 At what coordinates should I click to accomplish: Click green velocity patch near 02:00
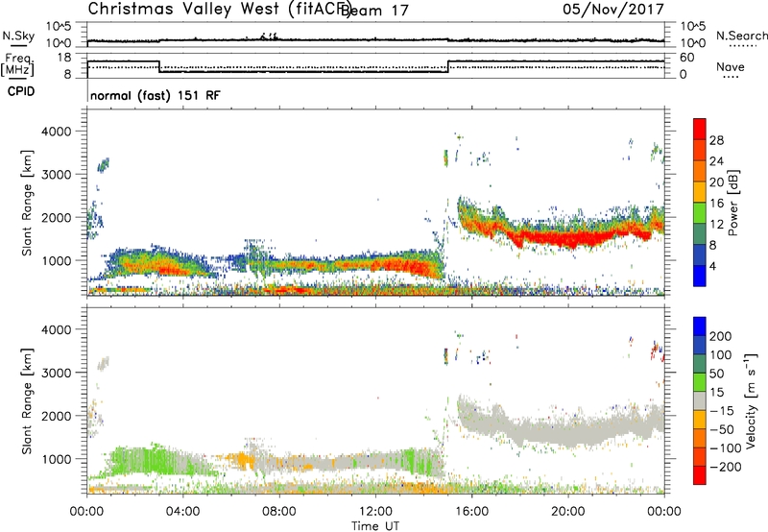tap(142, 461)
